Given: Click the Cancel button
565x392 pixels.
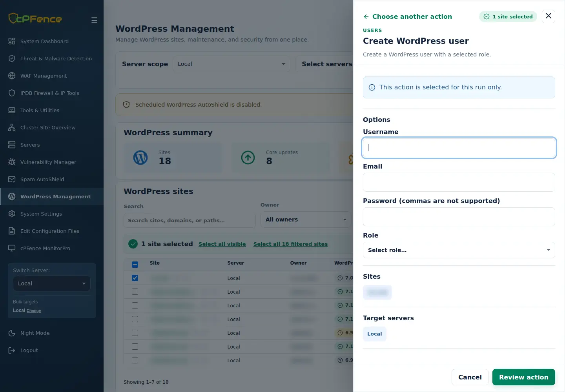Looking at the screenshot, I should [470, 377].
